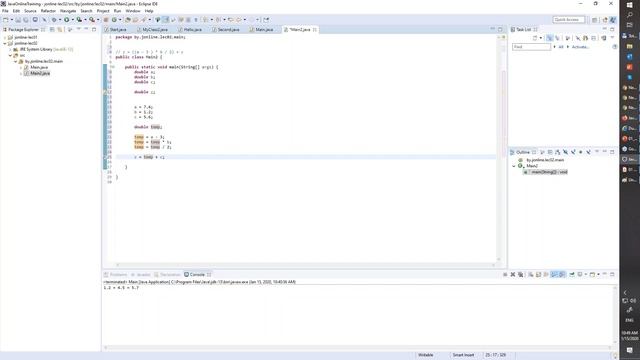
Task: Collapse the src folder
Action: point(10,55)
